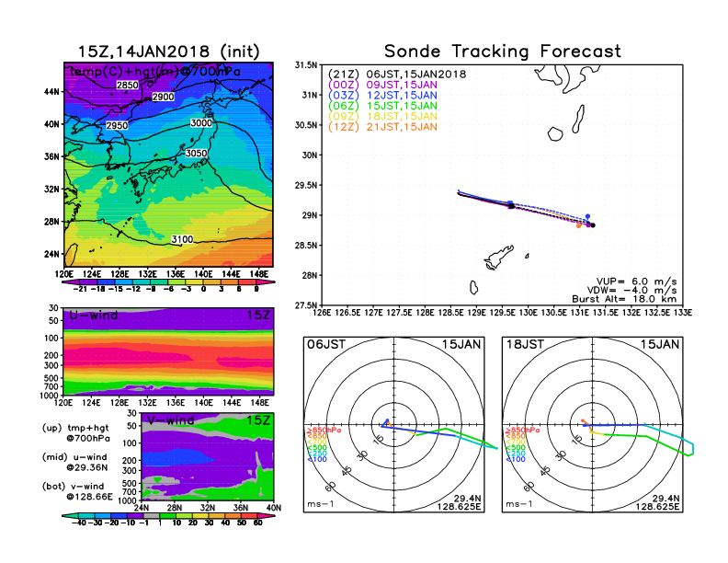Viewport: 728px width, 563px height.
Task: Click the blue landing marker near 131E
Action: pyautogui.click(x=587, y=216)
